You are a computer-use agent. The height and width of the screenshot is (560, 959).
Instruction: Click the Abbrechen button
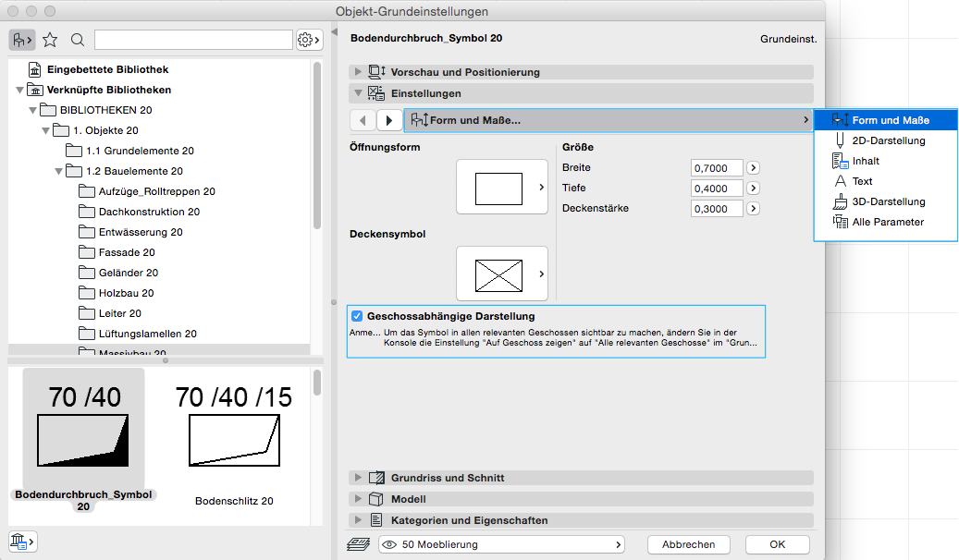[x=688, y=544]
